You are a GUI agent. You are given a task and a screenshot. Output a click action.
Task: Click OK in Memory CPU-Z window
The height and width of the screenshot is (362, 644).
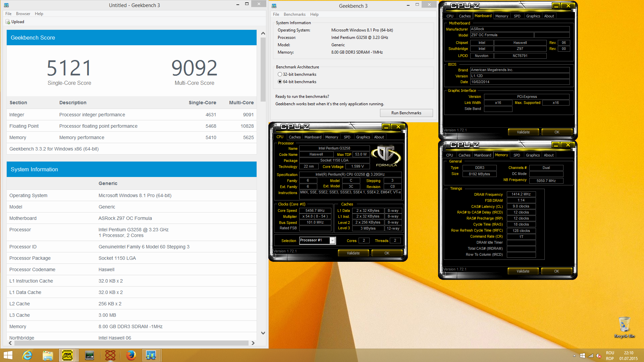point(556,271)
